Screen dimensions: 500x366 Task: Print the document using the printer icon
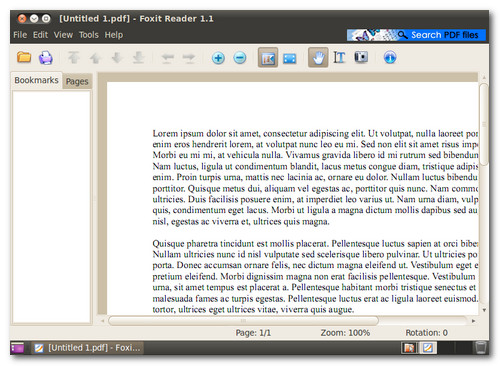pyautogui.click(x=46, y=58)
